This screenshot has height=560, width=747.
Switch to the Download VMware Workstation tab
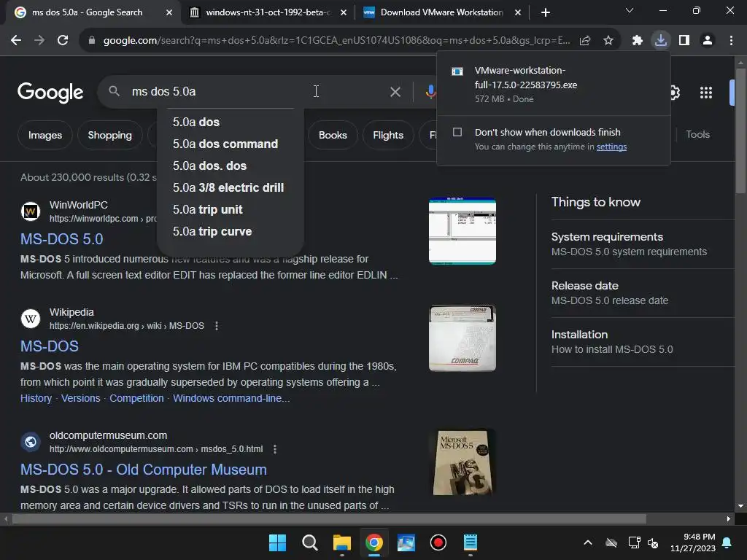pyautogui.click(x=441, y=12)
